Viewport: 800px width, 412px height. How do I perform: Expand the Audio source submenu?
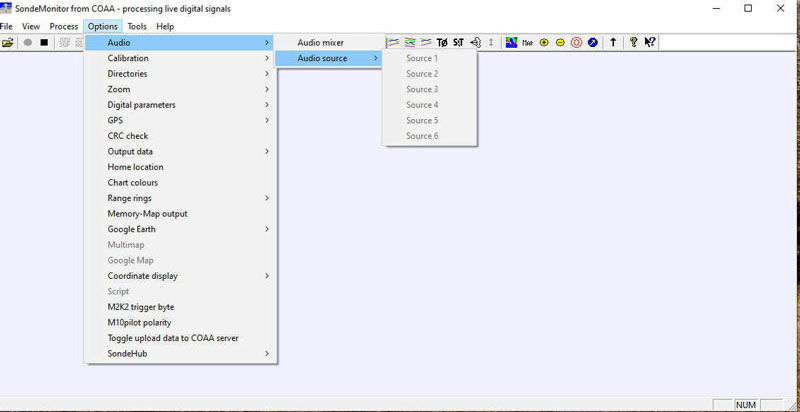(x=329, y=58)
